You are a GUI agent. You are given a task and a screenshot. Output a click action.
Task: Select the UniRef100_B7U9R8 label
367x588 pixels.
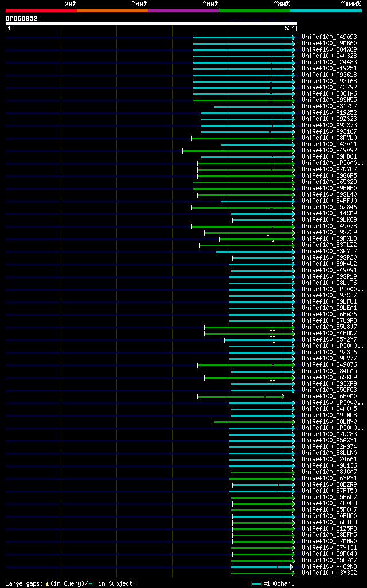click(330, 320)
